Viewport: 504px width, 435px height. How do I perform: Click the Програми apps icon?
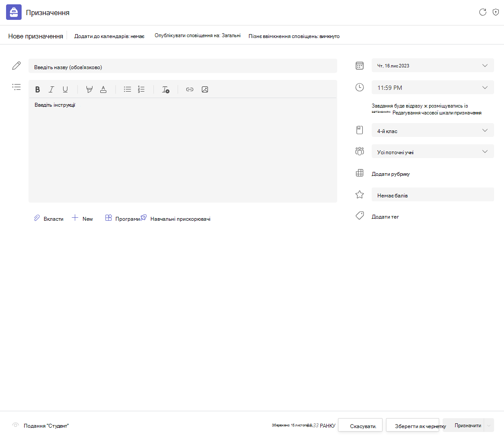[x=108, y=218]
